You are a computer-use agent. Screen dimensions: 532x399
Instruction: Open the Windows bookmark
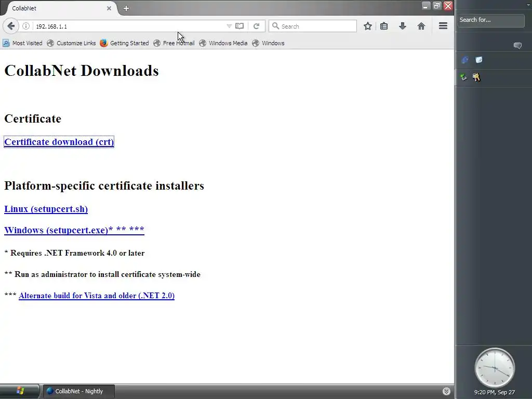(269, 43)
